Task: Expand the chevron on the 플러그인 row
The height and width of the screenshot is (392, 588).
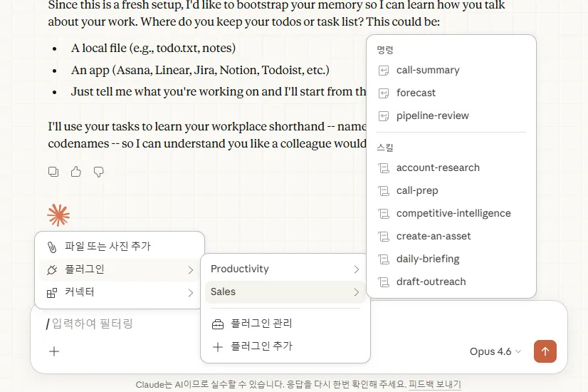Action: point(191,270)
